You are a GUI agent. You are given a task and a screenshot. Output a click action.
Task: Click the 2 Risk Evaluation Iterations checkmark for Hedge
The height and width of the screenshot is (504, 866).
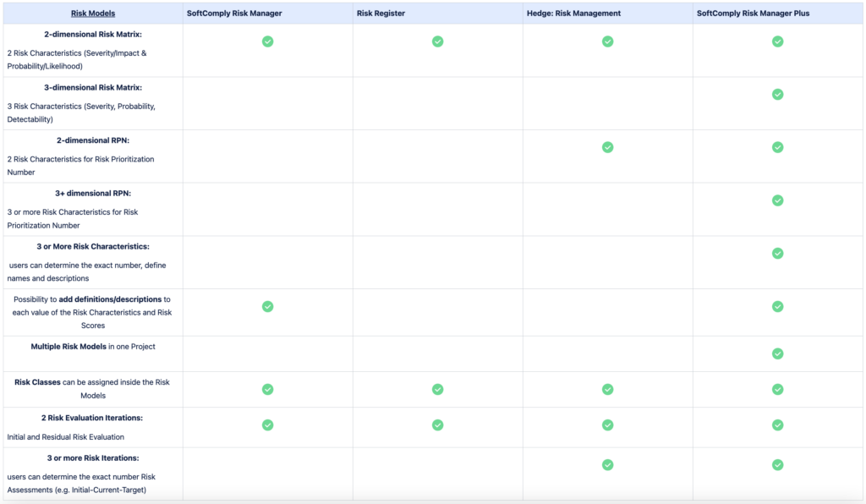(x=607, y=425)
